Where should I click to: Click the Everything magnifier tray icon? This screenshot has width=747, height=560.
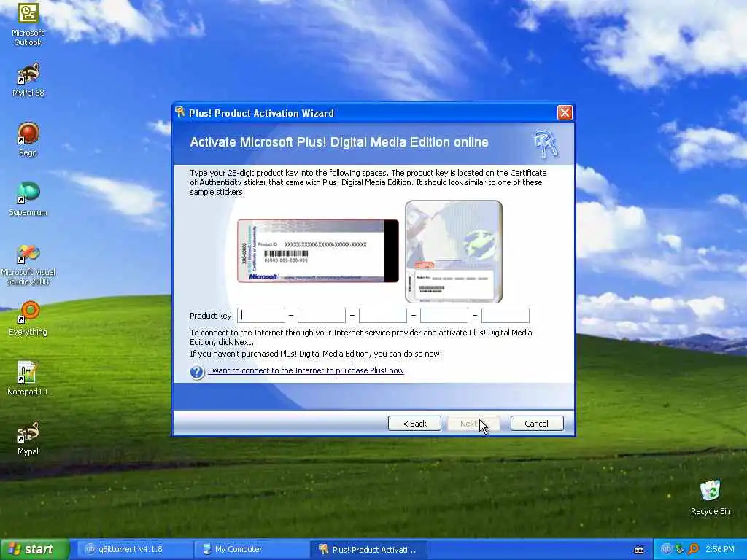pyautogui.click(x=693, y=550)
